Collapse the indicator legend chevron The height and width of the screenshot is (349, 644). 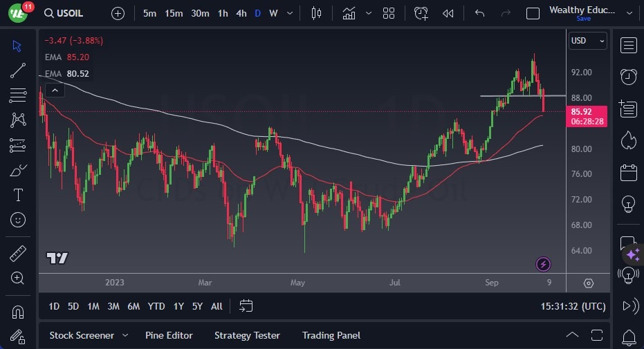pos(54,89)
